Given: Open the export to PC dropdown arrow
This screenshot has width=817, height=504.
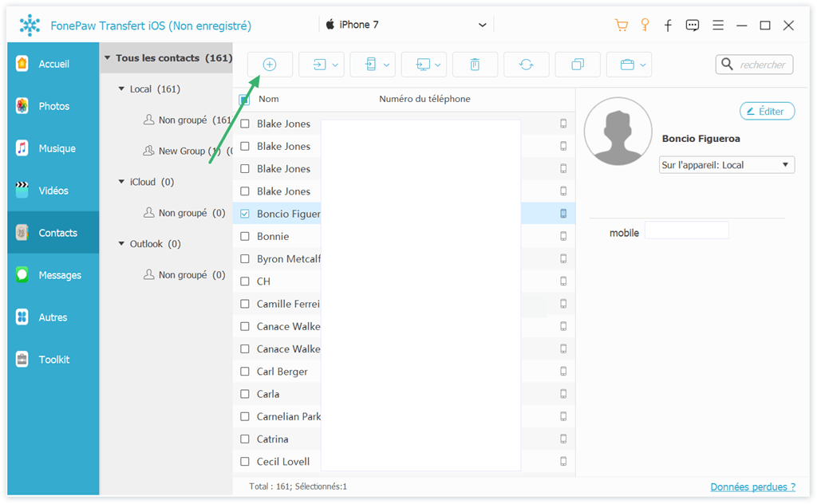Looking at the screenshot, I should pyautogui.click(x=438, y=65).
